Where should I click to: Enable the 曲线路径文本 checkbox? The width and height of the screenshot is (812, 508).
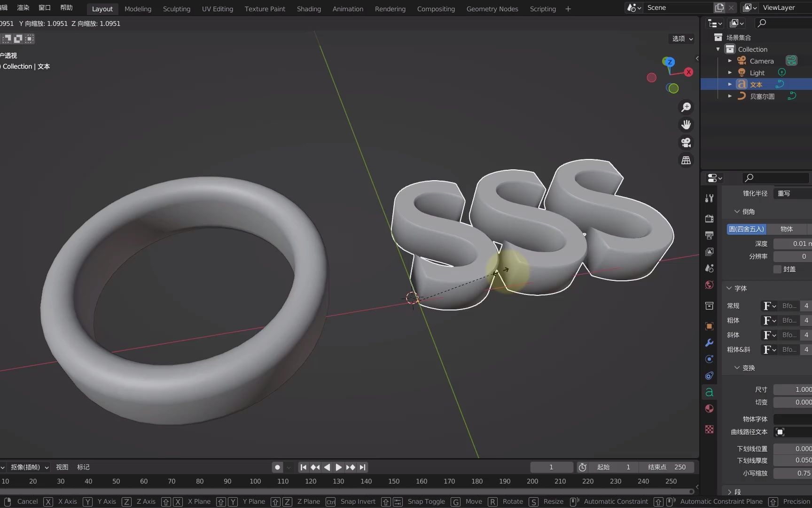[780, 432]
